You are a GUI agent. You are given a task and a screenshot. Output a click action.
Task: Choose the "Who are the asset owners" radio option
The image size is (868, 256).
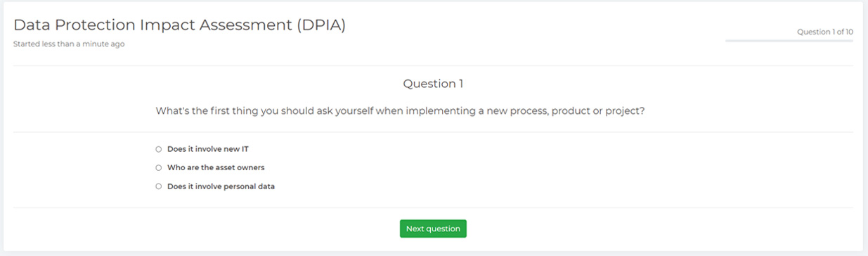pyautogui.click(x=159, y=168)
